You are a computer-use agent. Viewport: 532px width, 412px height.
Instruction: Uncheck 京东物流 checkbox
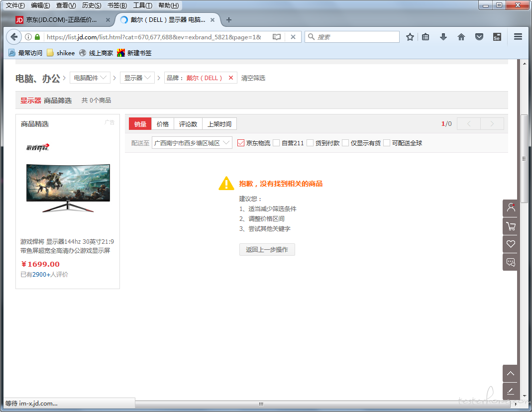(241, 143)
